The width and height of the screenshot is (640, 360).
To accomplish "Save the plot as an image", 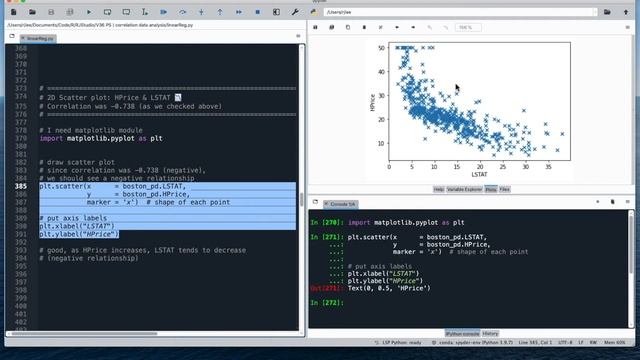I will click(x=315, y=27).
